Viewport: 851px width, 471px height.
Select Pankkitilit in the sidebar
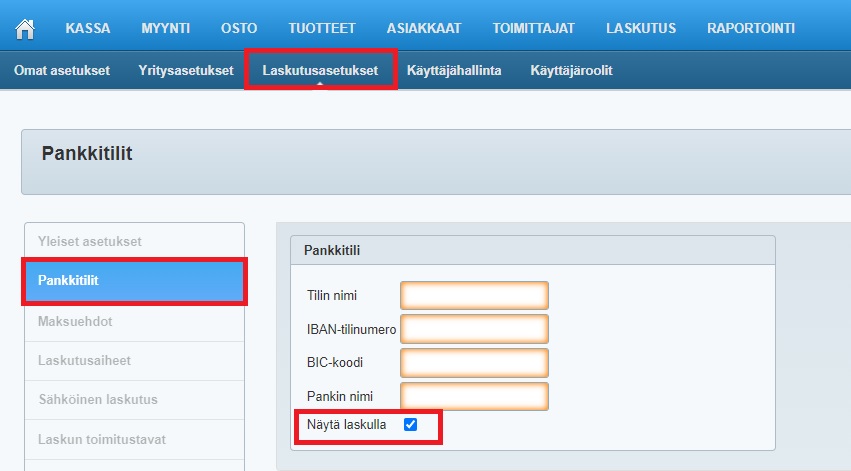[x=135, y=281]
